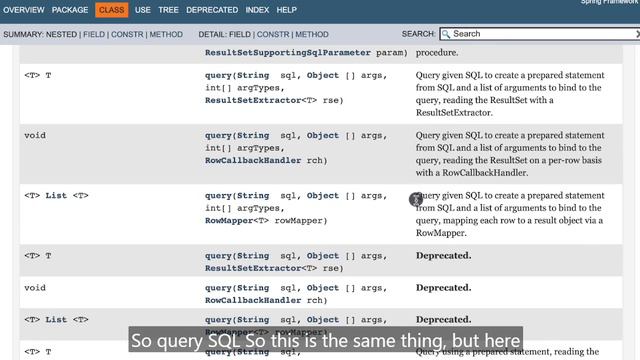The height and width of the screenshot is (360, 640).
Task: Go to the USE page
Action: (143, 10)
